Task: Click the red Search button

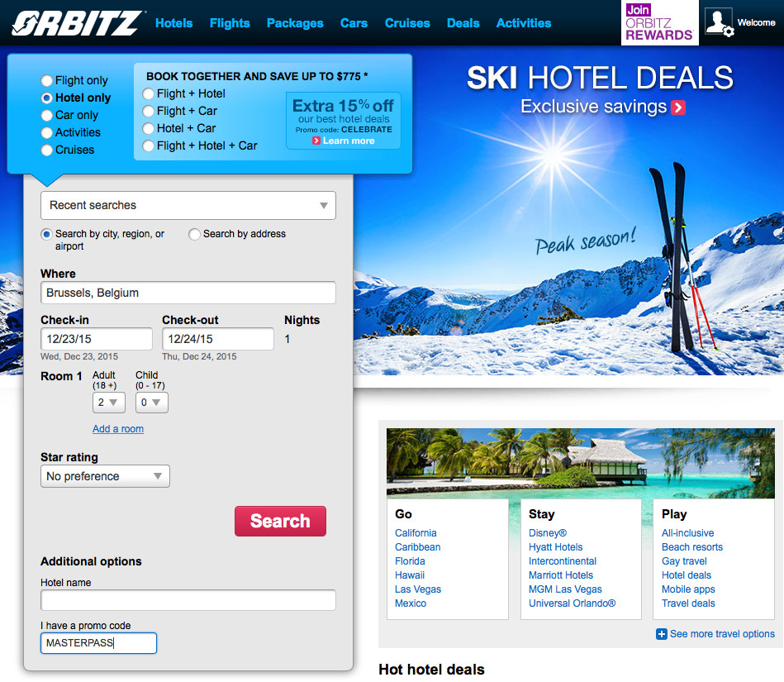Action: tap(280, 521)
